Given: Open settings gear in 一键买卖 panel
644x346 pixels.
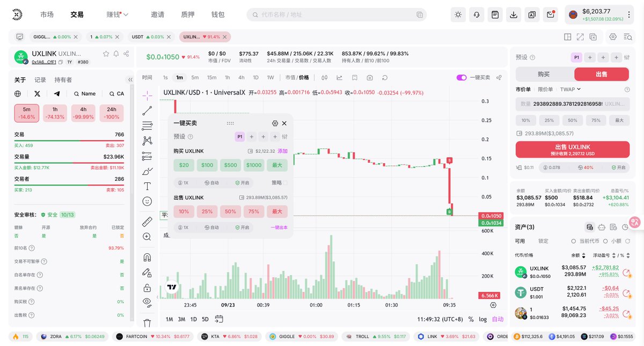Looking at the screenshot, I should click(275, 123).
